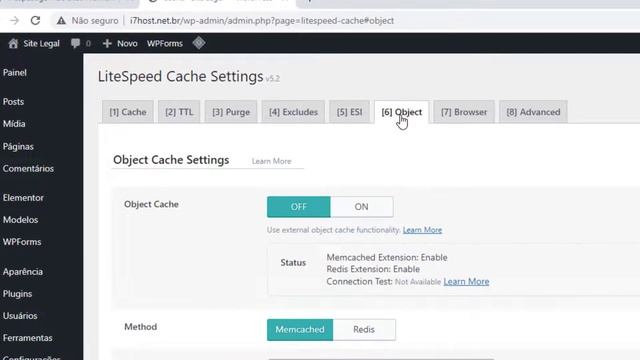
Task: Switch to the [8] Advanced tab
Action: point(533,112)
